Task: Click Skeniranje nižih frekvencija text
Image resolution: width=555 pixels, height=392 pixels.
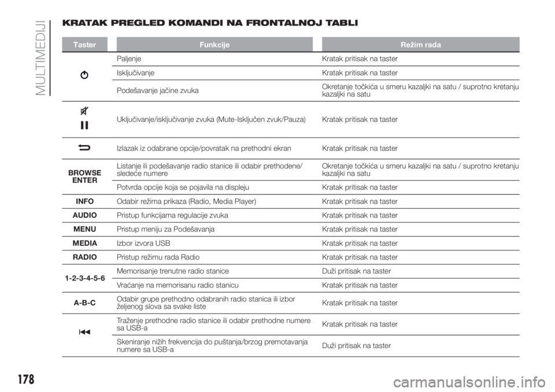Action: 212,346
